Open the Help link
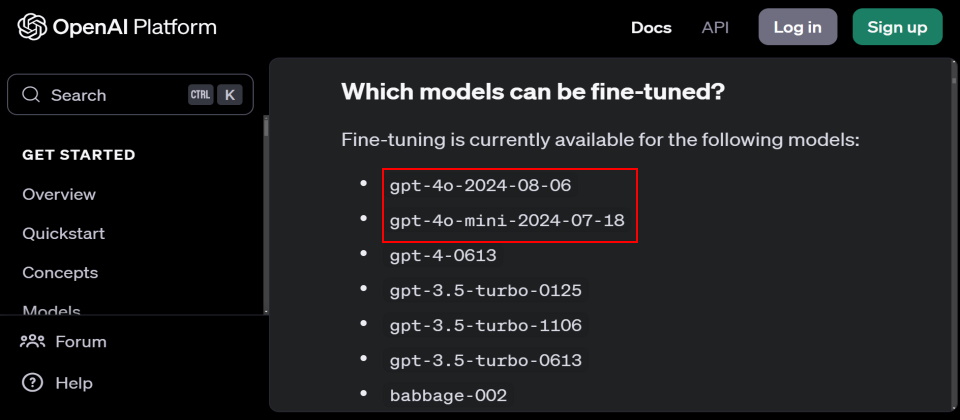The width and height of the screenshot is (960, 420). [x=74, y=382]
